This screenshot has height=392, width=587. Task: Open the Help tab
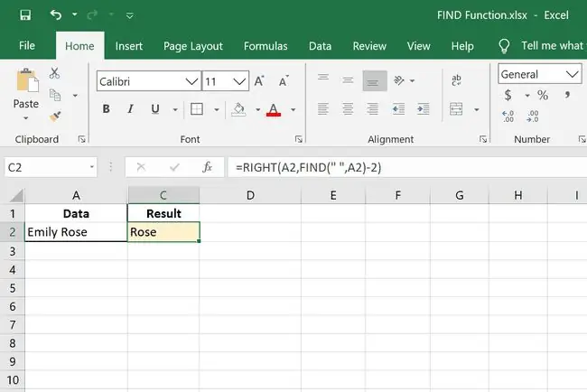point(462,46)
